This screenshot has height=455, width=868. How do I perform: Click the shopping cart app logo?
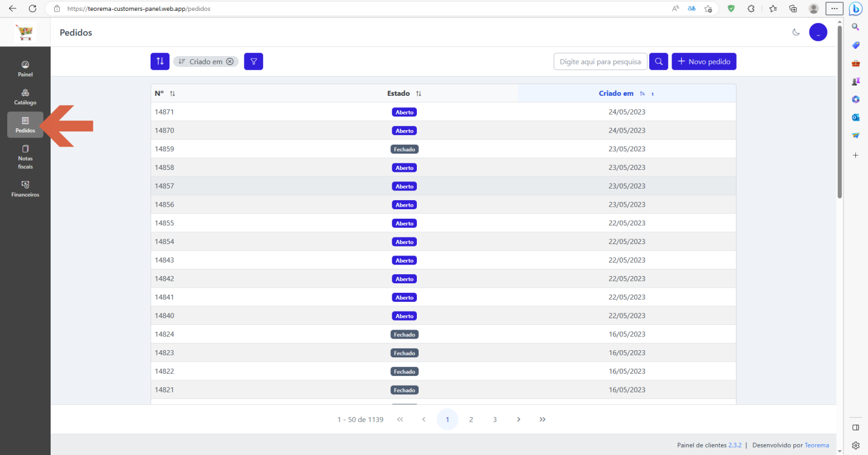pyautogui.click(x=25, y=33)
